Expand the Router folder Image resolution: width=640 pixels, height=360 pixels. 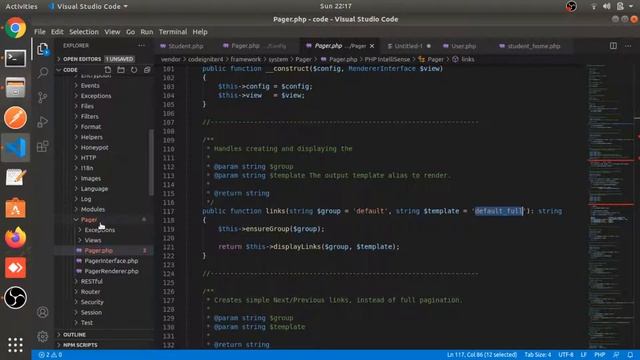point(90,292)
